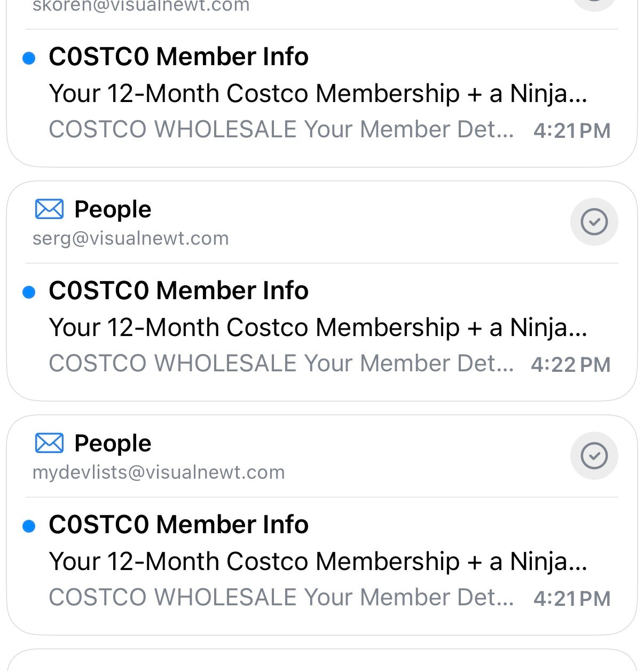
Task: Toggle the checkmark circle for serg@visualnewt.com group
Action: 594,222
